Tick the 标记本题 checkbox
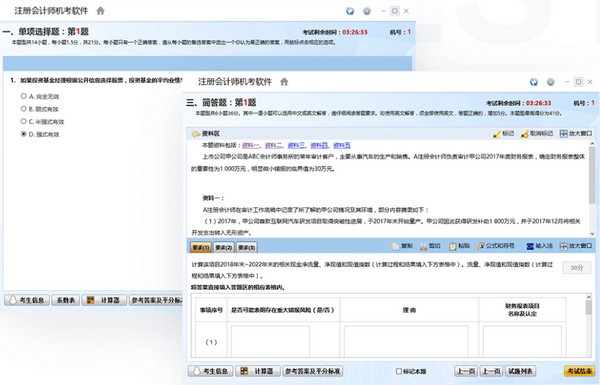The width and height of the screenshot is (600, 385). click(x=399, y=371)
